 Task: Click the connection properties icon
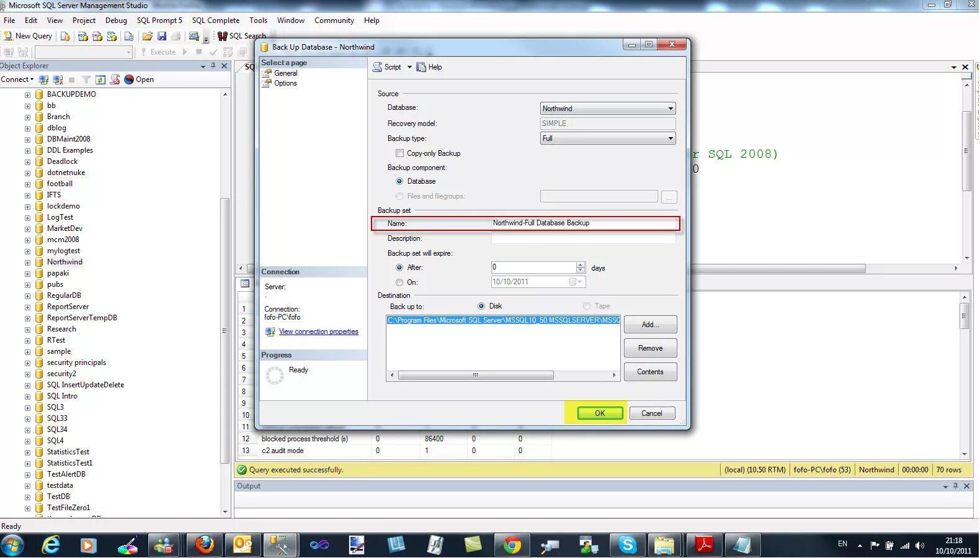click(x=270, y=331)
